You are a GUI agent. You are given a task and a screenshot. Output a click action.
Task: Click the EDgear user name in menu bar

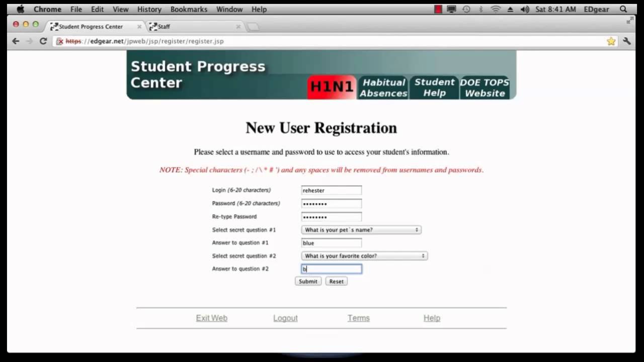[x=596, y=9]
